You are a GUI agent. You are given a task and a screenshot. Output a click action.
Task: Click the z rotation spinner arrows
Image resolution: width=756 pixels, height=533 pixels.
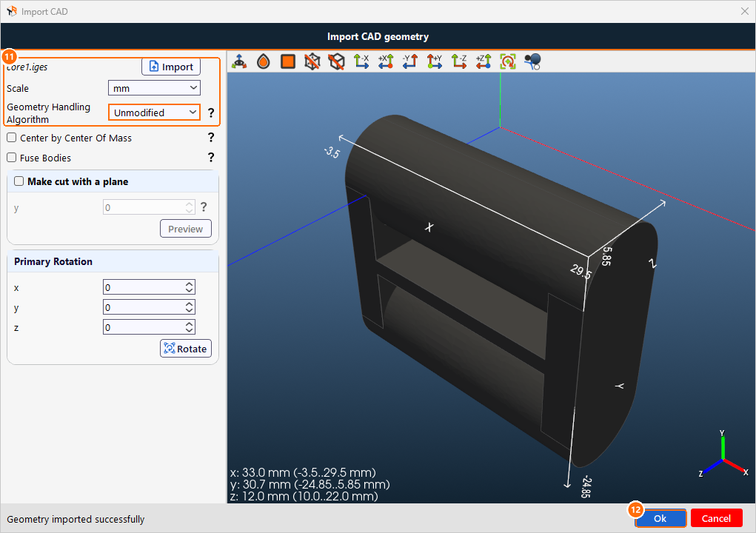190,327
